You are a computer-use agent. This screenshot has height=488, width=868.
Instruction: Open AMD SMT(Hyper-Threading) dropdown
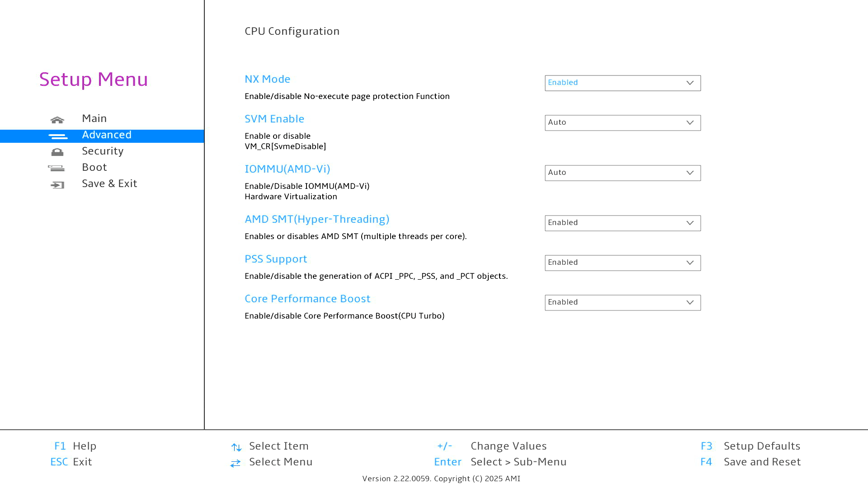pyautogui.click(x=622, y=223)
